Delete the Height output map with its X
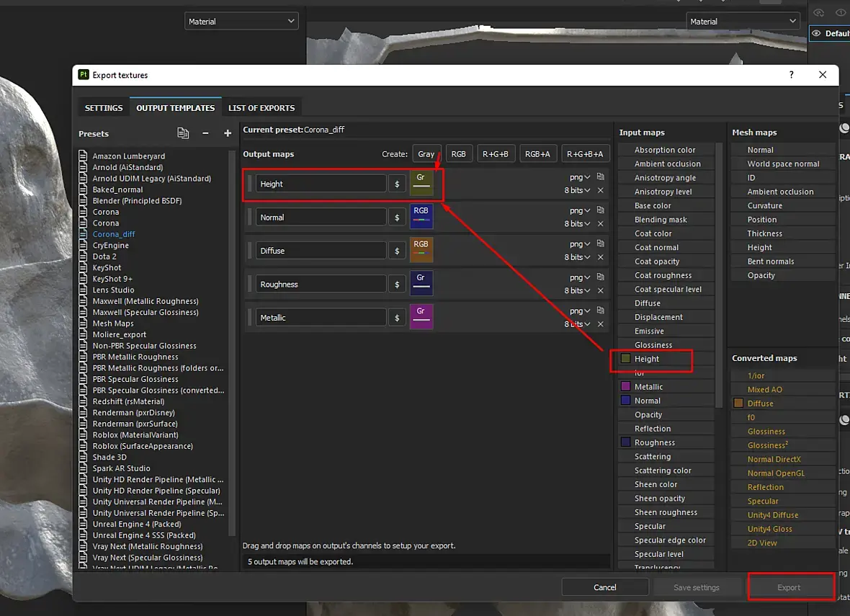 point(600,190)
